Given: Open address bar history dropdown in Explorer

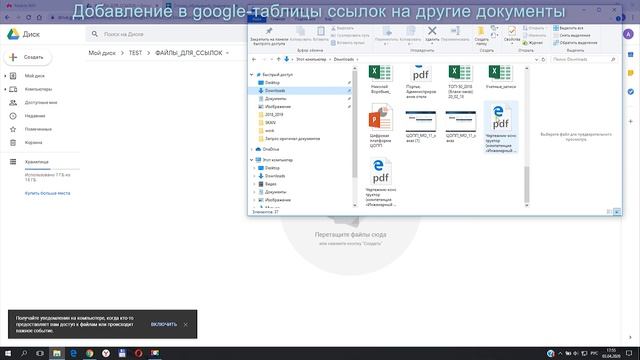Looking at the screenshot, I should 536,60.
